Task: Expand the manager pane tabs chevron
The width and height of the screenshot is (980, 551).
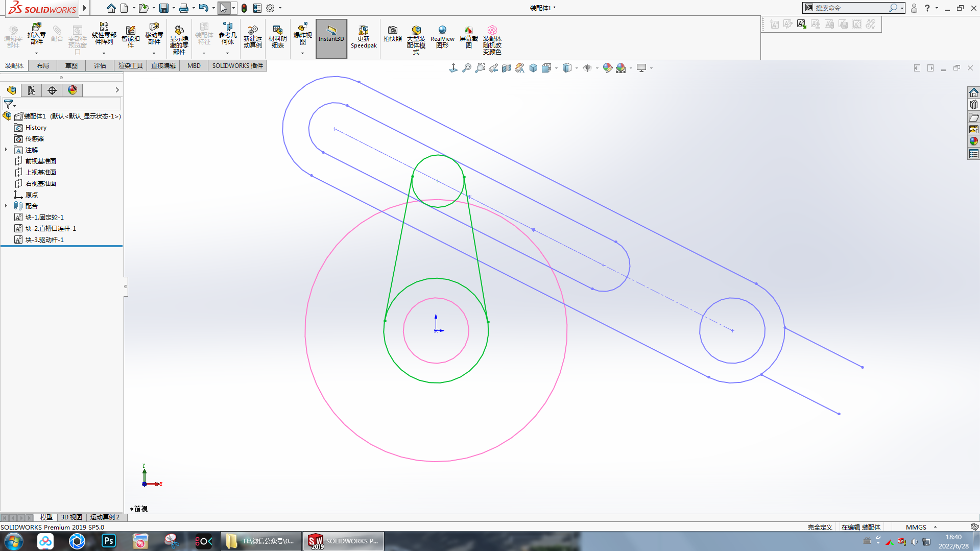Action: pos(117,90)
